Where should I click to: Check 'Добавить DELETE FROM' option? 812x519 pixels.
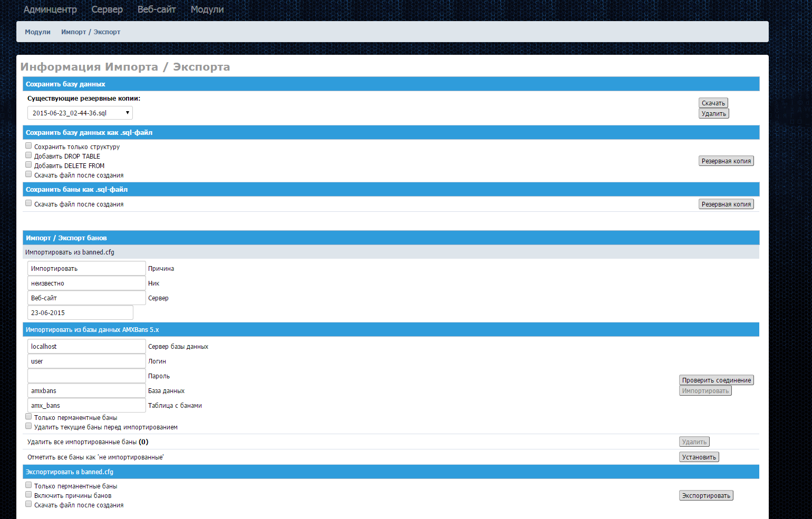pos(28,165)
